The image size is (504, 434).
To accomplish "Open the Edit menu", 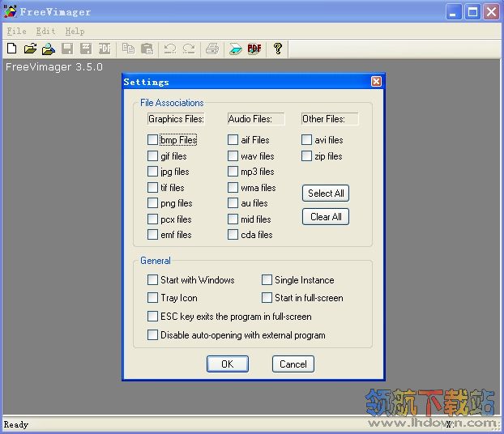I will click(45, 31).
